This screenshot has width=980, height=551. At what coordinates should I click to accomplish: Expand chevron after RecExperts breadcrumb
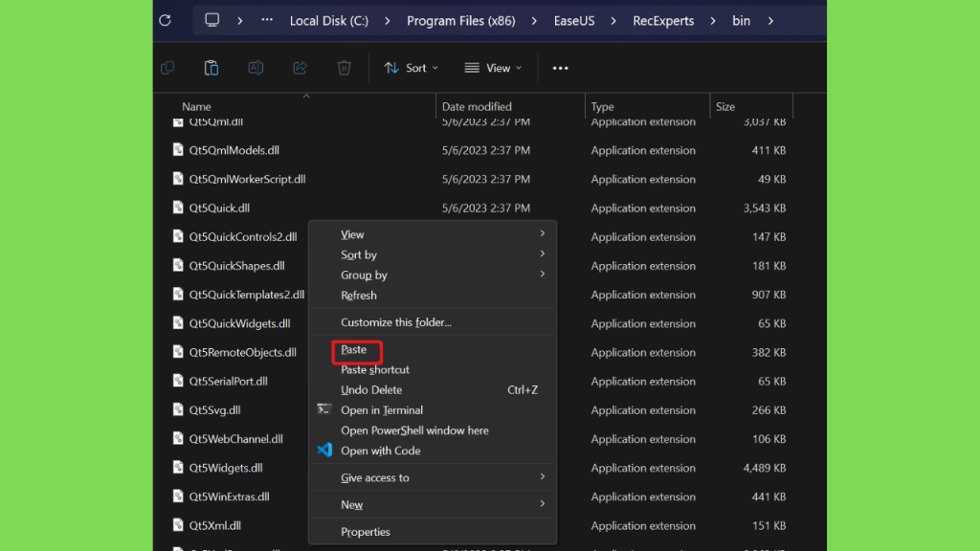[x=713, y=21]
